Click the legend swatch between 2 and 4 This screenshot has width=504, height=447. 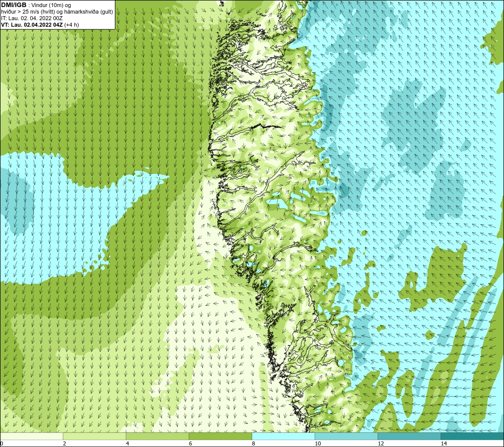[x=95, y=436]
